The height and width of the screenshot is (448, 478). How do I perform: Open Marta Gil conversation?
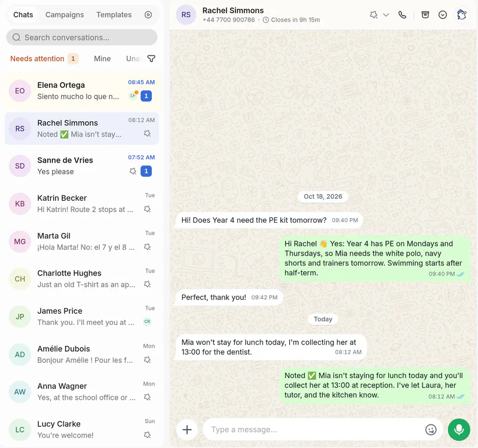[x=82, y=242]
